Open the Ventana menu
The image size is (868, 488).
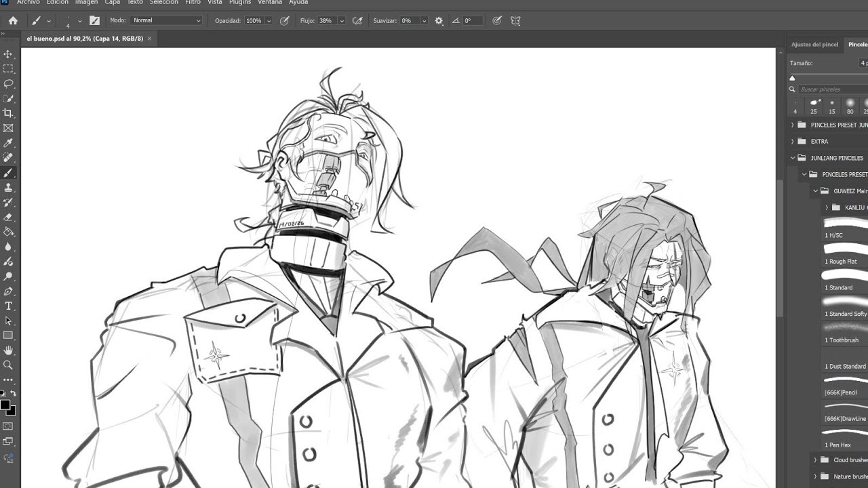[270, 3]
